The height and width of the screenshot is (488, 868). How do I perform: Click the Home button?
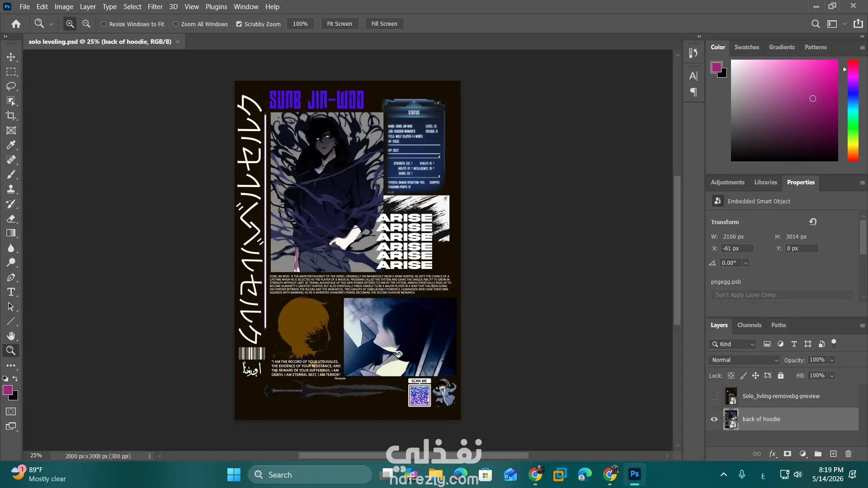click(x=16, y=24)
